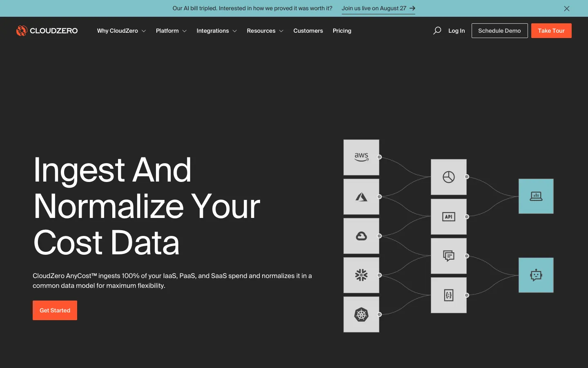Click the Azure triangle logo tile
588x368 pixels.
(x=361, y=197)
